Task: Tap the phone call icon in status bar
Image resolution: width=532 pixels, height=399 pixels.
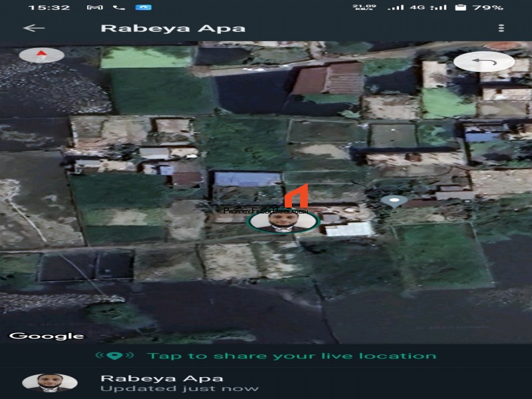Action: 119,7
